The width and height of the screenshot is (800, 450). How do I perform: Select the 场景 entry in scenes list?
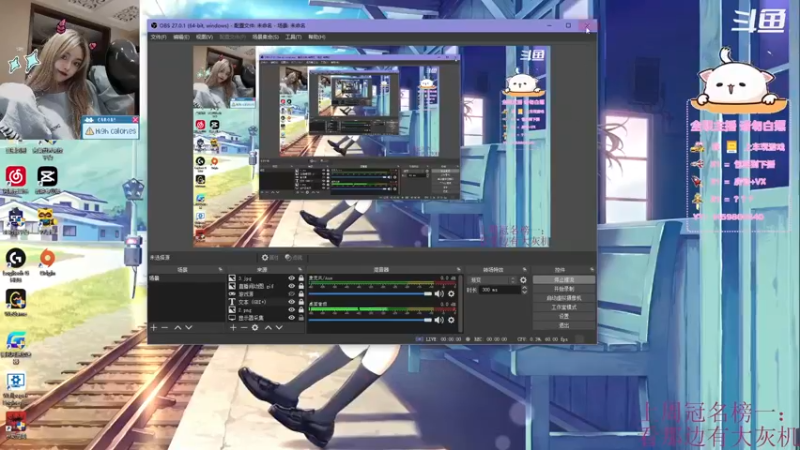click(186, 279)
